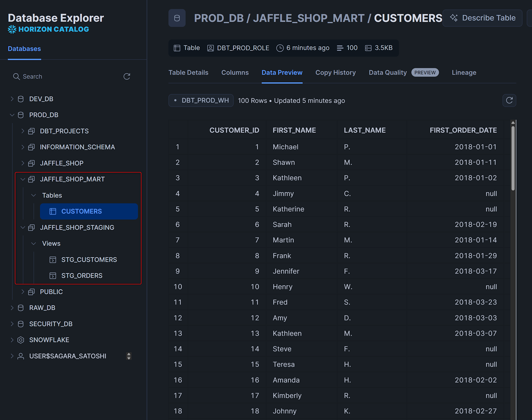The image size is (532, 420).
Task: Open the Lineage tab
Action: tap(464, 72)
